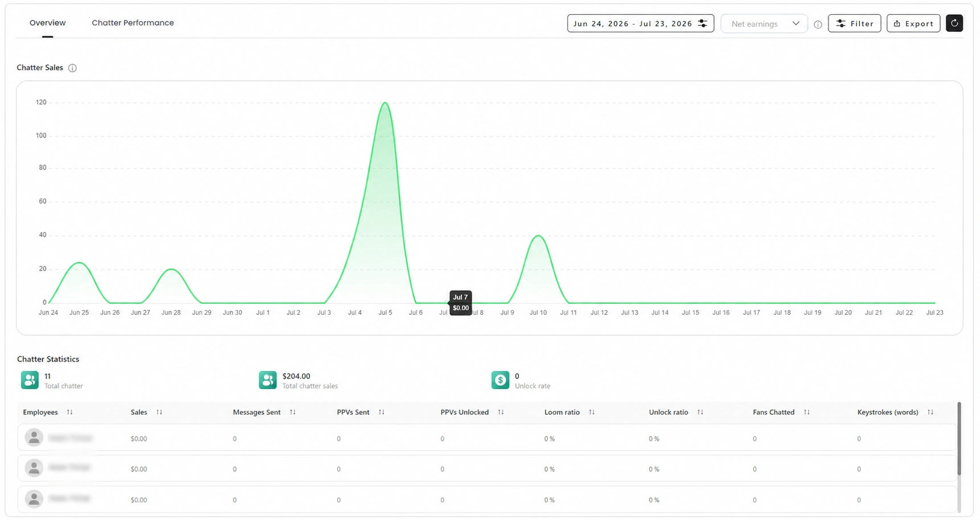
Task: Click the table vertical scrollbar
Action: (x=960, y=439)
